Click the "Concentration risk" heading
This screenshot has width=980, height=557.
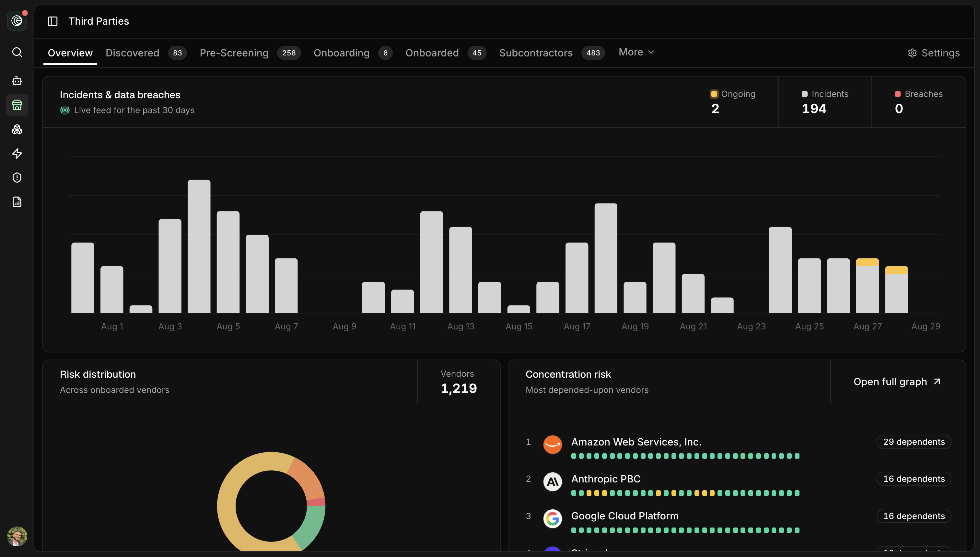click(x=568, y=374)
